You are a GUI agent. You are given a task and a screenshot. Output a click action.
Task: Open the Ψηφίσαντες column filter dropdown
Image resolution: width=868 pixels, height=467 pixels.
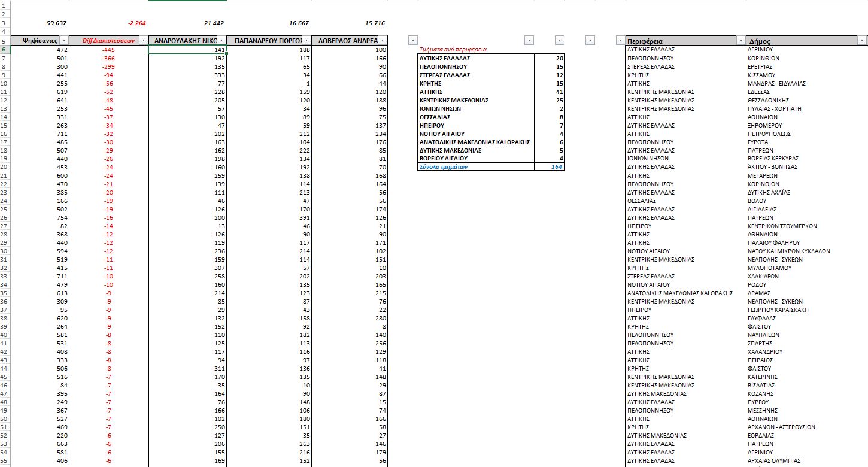click(63, 40)
